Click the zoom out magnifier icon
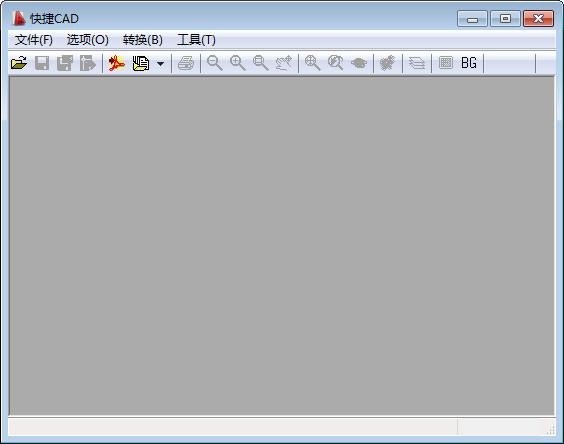The height and width of the screenshot is (444, 564). (x=215, y=63)
